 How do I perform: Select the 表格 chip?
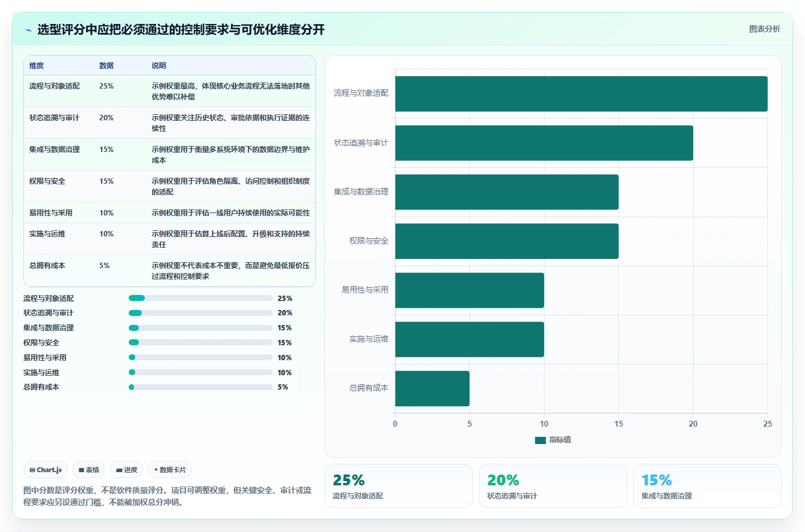(89, 470)
